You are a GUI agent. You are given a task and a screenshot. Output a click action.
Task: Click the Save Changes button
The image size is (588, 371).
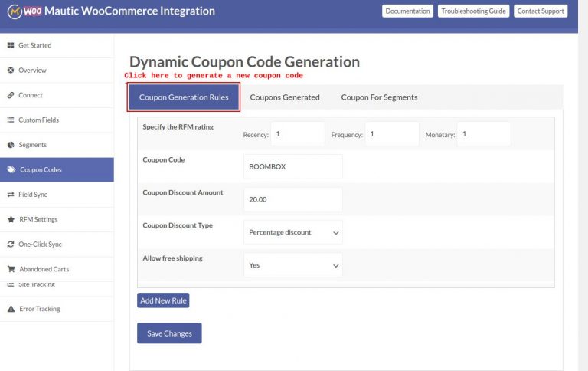click(169, 333)
